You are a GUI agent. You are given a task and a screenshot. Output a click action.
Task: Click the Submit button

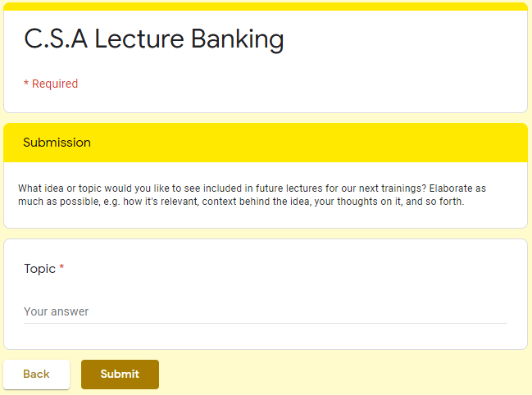click(x=120, y=375)
